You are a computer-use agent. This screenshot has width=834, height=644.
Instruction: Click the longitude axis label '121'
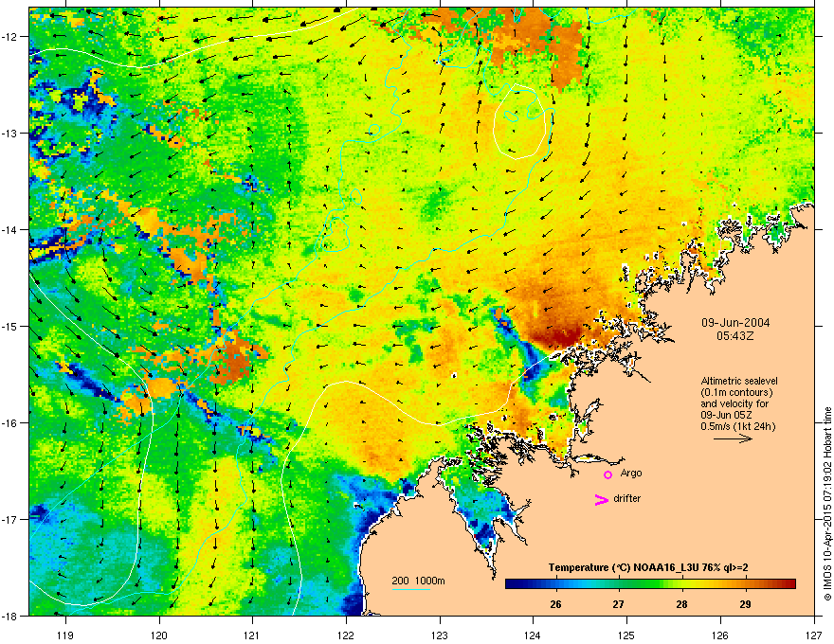(x=252, y=635)
